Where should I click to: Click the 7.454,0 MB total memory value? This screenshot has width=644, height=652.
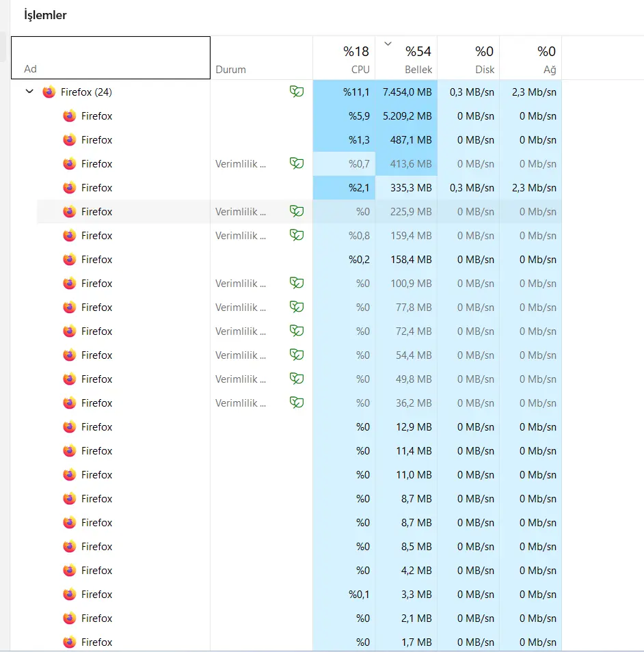(407, 92)
